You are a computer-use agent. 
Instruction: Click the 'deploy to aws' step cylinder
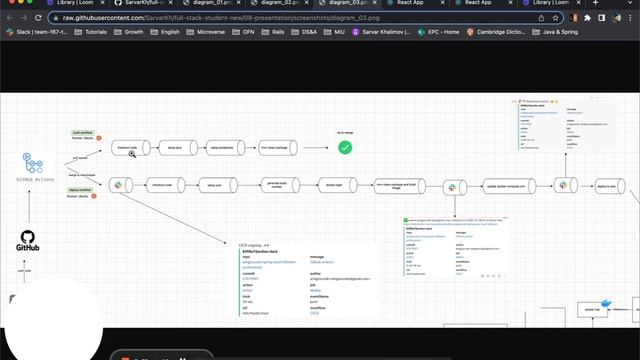coord(610,186)
